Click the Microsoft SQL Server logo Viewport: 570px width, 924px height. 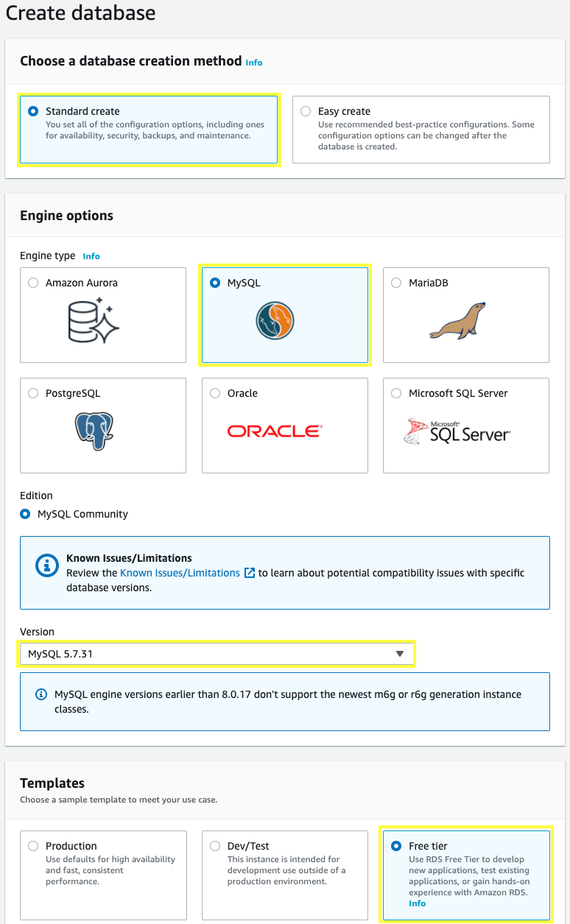click(x=457, y=431)
